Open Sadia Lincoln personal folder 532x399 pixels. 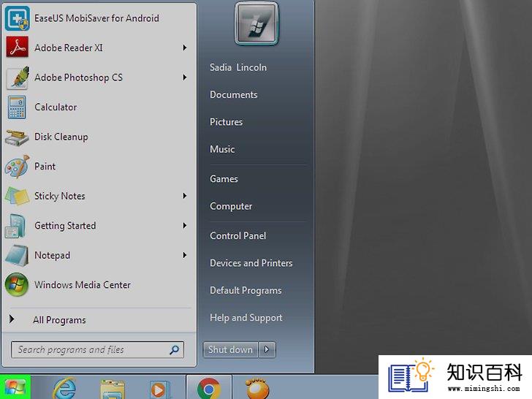[x=238, y=67]
